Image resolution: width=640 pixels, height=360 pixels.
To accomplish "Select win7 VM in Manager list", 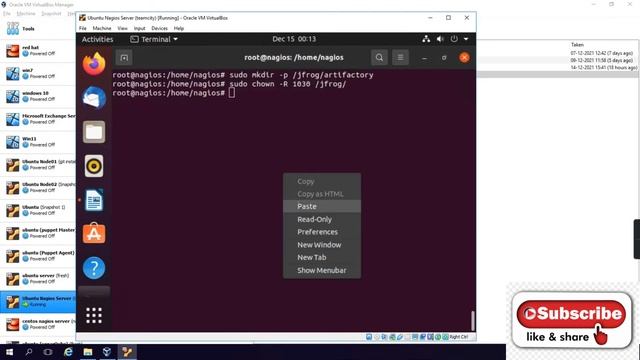I will [38, 73].
